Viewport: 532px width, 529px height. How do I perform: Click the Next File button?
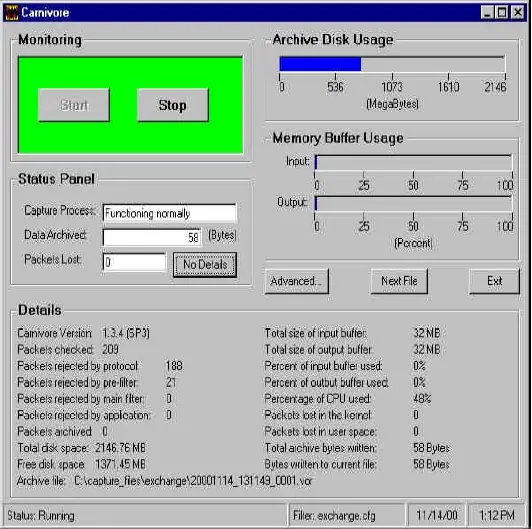(x=399, y=281)
